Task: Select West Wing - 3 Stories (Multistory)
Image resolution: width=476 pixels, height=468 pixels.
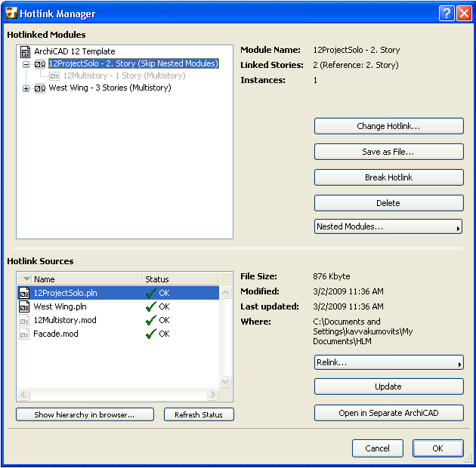Action: click(110, 88)
